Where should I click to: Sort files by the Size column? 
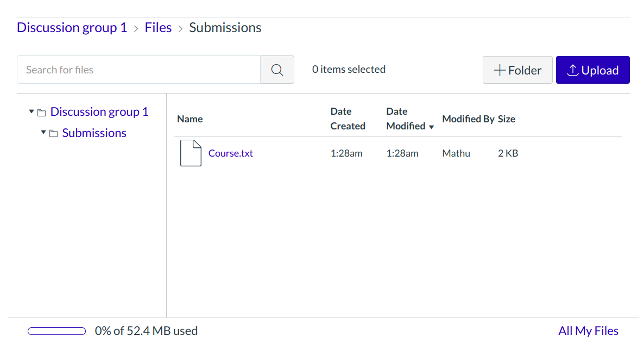(x=506, y=119)
